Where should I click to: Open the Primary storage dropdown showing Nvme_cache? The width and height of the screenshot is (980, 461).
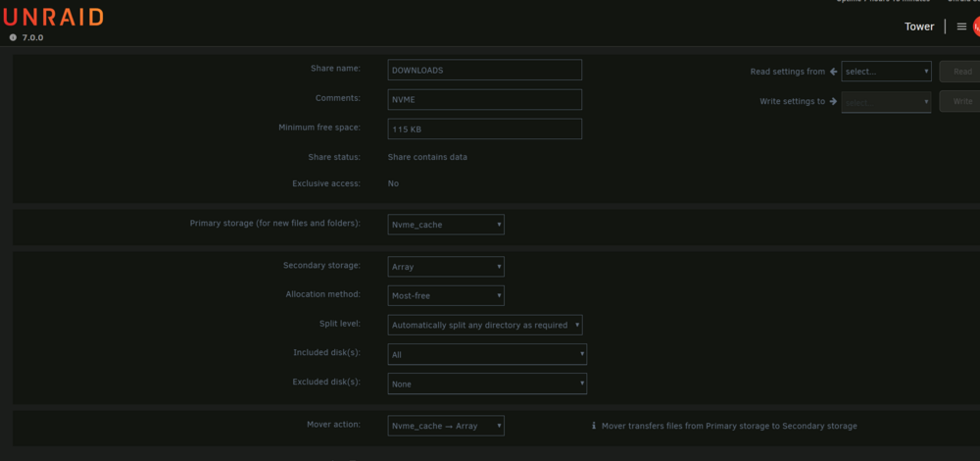[x=446, y=225]
